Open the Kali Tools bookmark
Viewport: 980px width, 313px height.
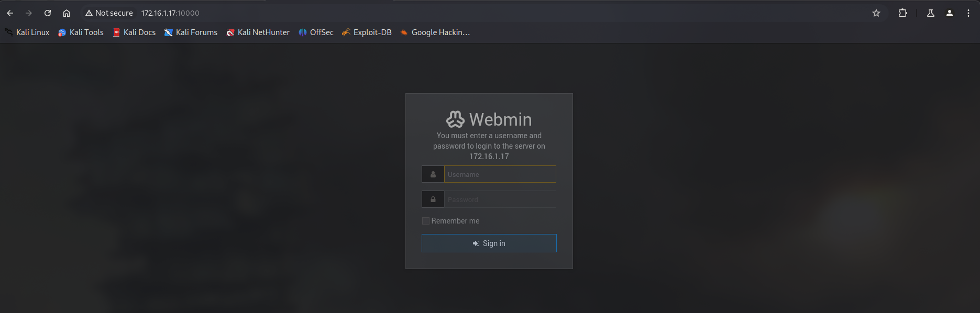point(81,32)
